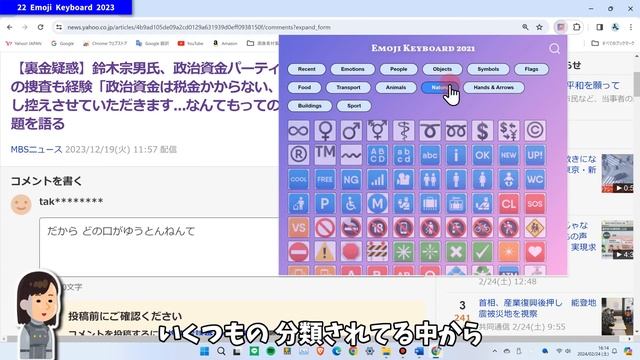Switch to the Buildings emoji category
640x360 pixels.
click(310, 106)
